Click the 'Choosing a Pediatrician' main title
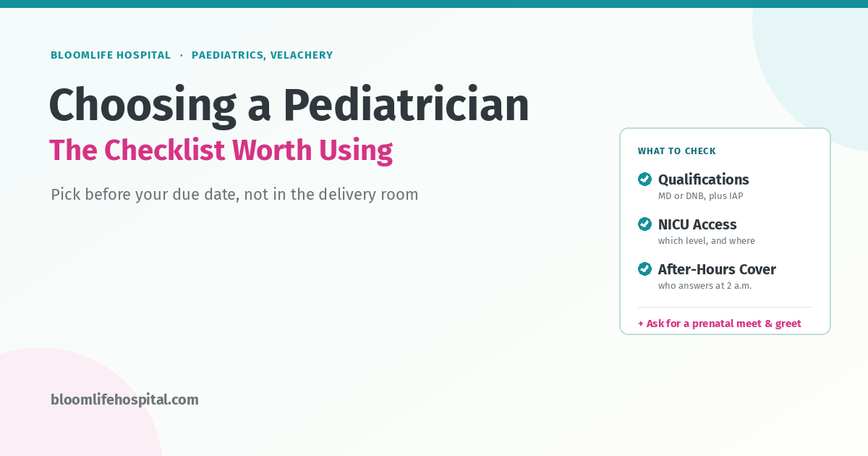Viewport: 868px width, 456px height. [289, 105]
